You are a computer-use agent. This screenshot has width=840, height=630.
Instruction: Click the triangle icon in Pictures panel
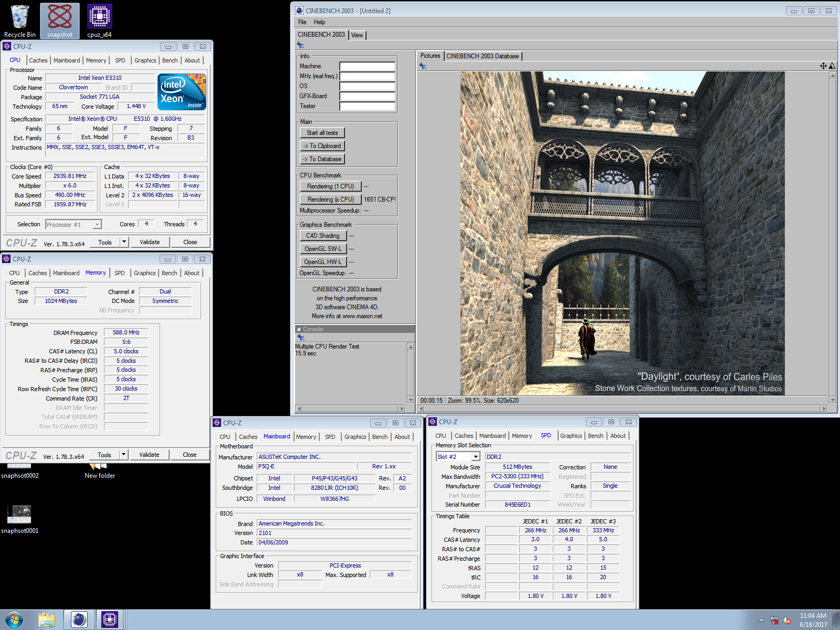[832, 66]
